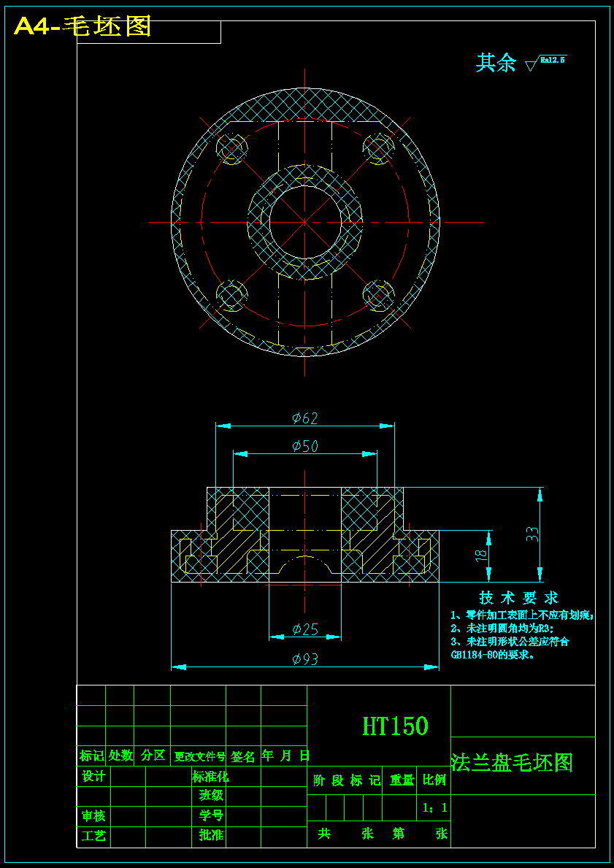Select note 3 line 未注明形状公差应符合
Viewport: 614px width, 868px height.
[510, 642]
